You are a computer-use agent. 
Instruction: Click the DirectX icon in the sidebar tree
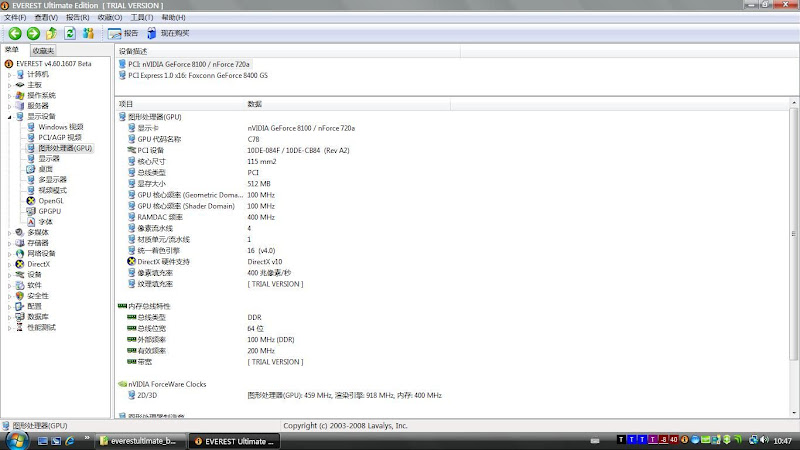(19, 264)
